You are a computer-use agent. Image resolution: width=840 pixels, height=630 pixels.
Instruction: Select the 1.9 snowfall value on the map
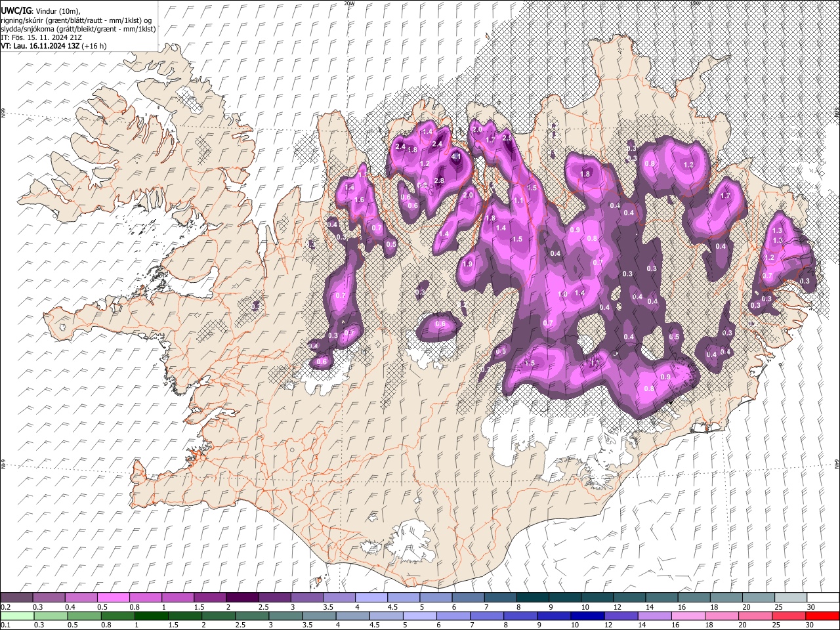tap(468, 264)
